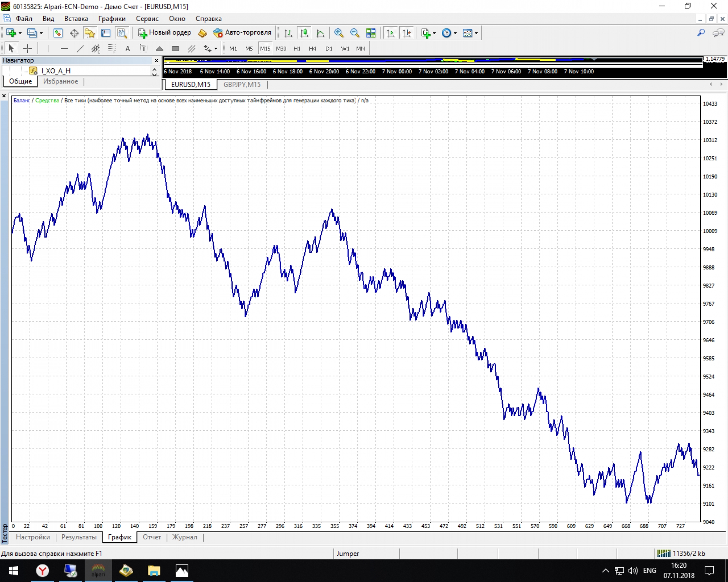
Task: Select the H1 timeframe button
Action: pyautogui.click(x=297, y=48)
